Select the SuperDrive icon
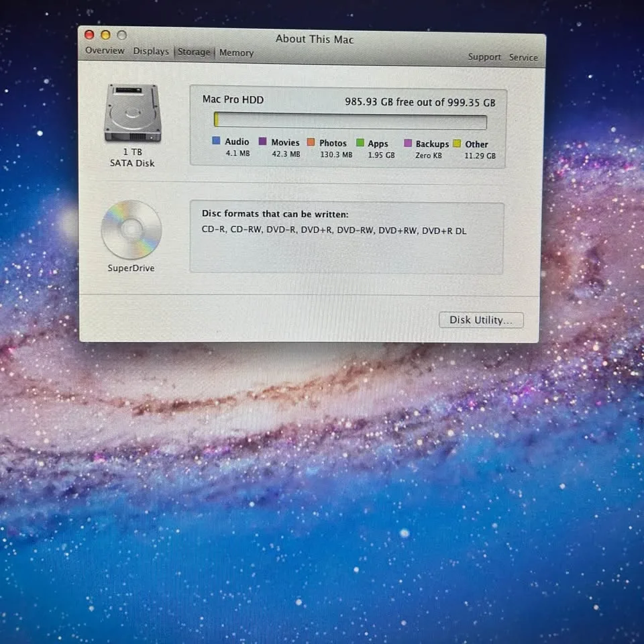Viewport: 644px width, 644px height. click(x=131, y=230)
